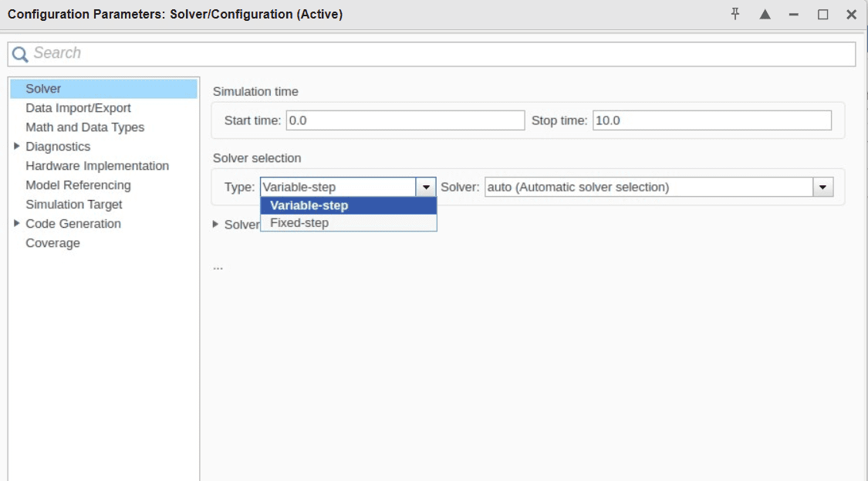Click the collapse triangle icon in title bar
This screenshot has height=481, width=868.
tap(765, 15)
